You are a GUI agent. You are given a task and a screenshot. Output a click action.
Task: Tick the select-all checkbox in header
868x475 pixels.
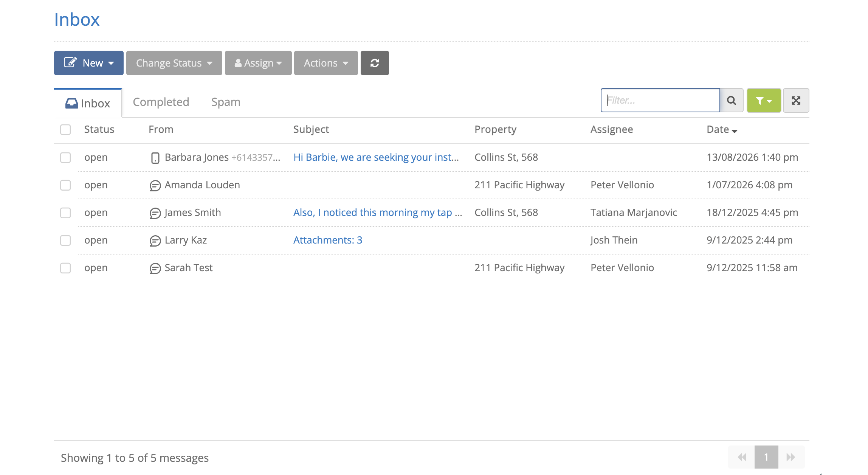click(x=65, y=130)
